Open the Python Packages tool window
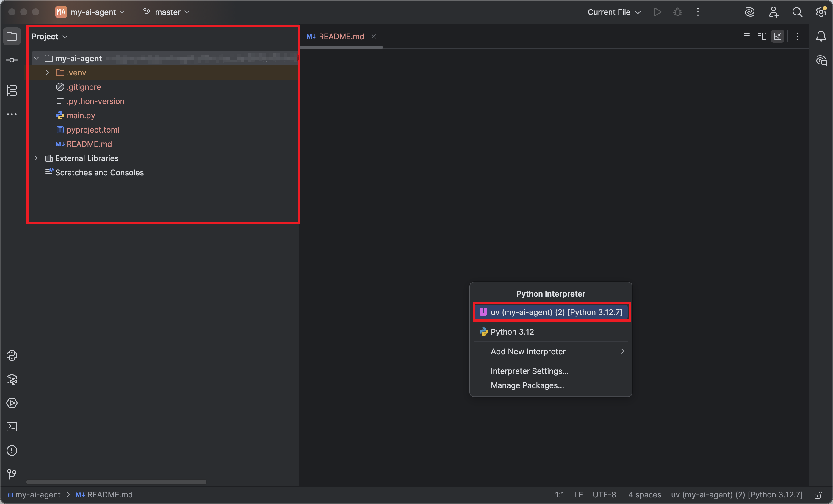 pyautogui.click(x=12, y=379)
